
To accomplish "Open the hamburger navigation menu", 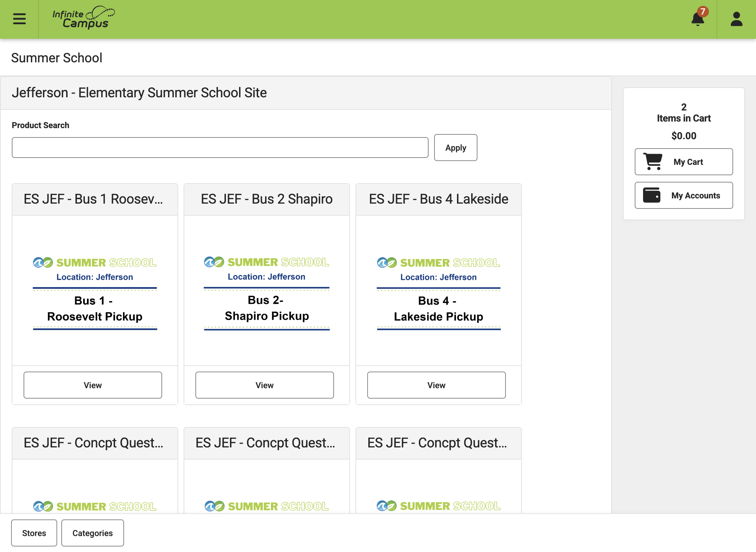I will [x=19, y=19].
